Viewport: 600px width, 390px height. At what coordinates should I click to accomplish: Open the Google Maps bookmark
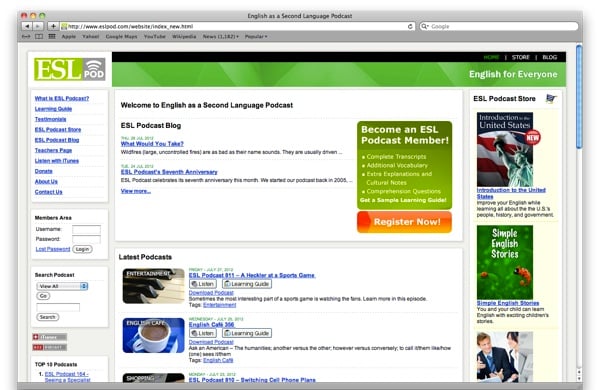[121, 37]
